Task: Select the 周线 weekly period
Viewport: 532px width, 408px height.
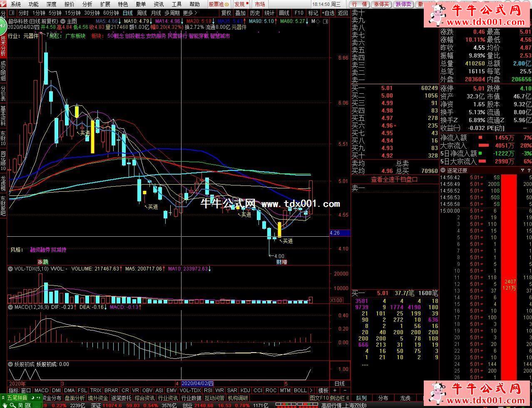Action: click(142, 13)
